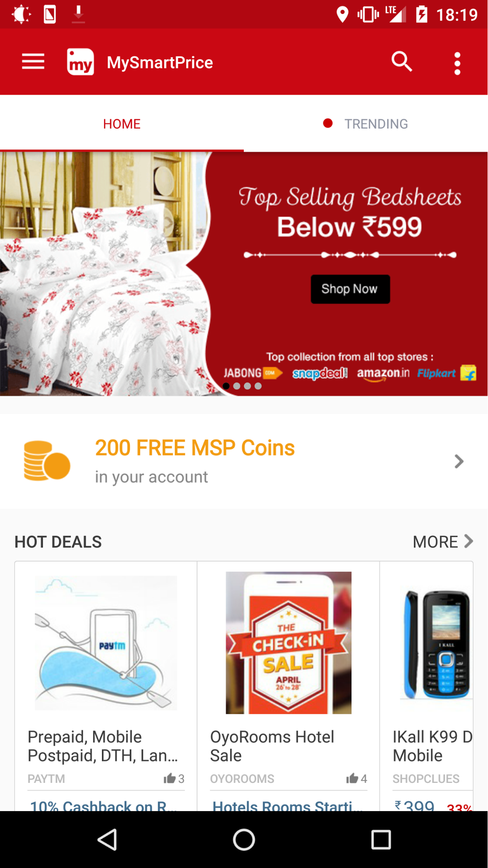488x868 pixels.
Task: Select the second banner carousel dot
Action: [237, 386]
